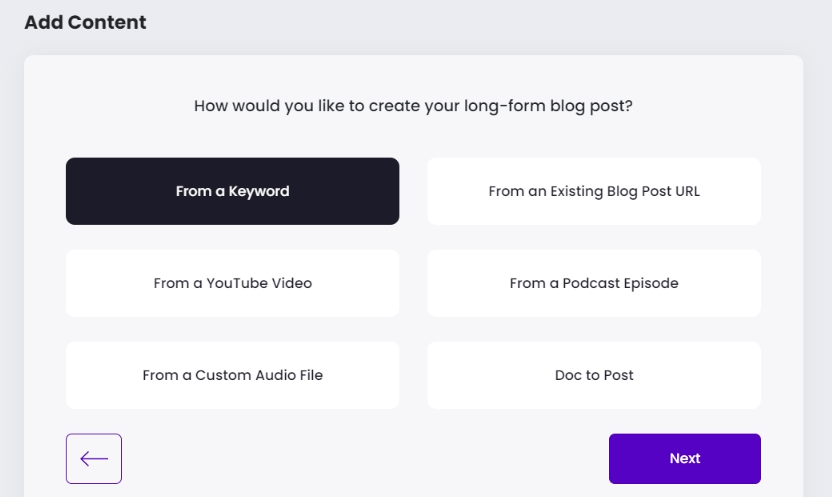Viewport: 832px width, 497px height.
Task: Select From a YouTube Video option
Action: pyautogui.click(x=232, y=283)
